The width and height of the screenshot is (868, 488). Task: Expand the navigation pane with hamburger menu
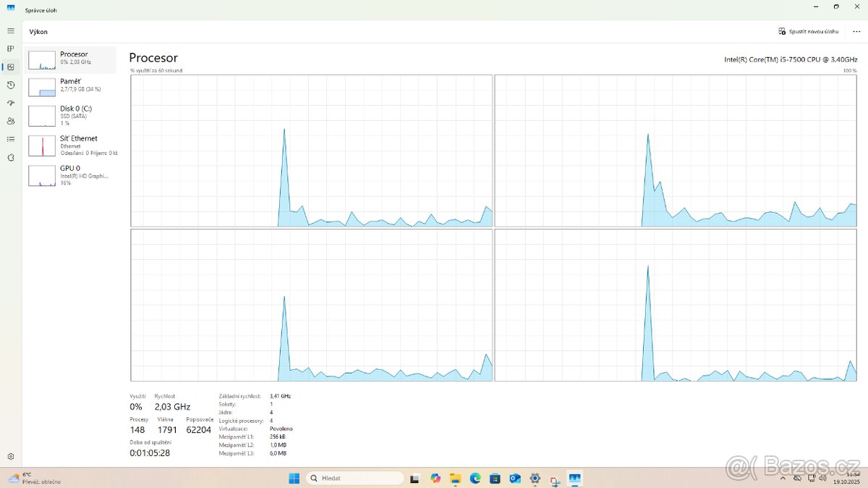[x=10, y=30]
